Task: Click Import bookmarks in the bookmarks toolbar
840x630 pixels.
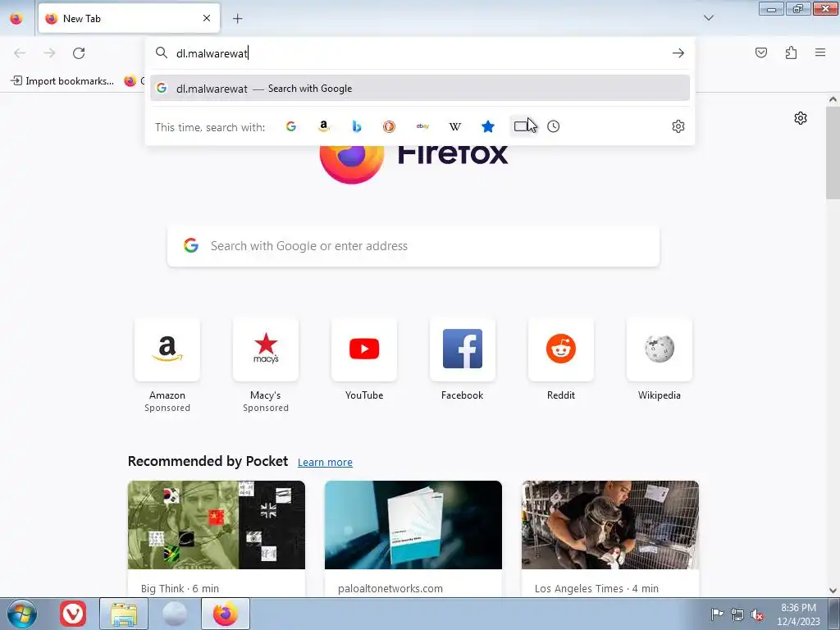Action: [x=62, y=81]
